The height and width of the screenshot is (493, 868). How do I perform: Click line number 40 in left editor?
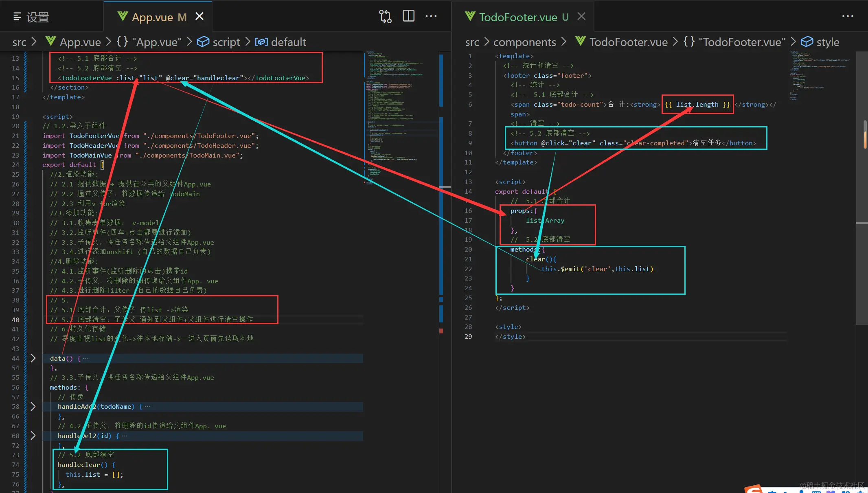(x=15, y=320)
